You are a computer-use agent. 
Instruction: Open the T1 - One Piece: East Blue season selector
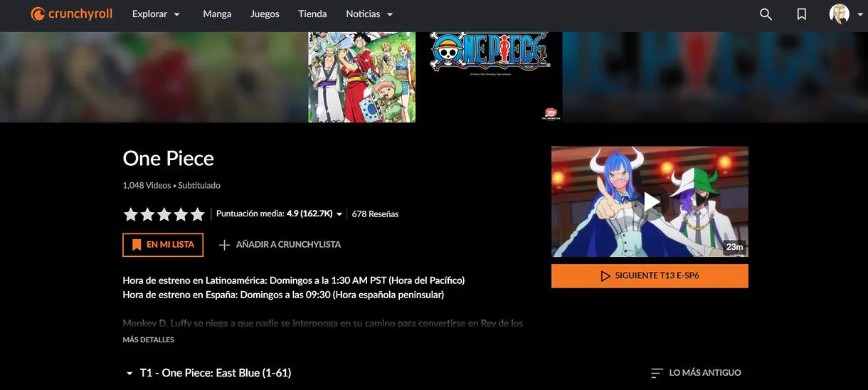pyautogui.click(x=208, y=373)
